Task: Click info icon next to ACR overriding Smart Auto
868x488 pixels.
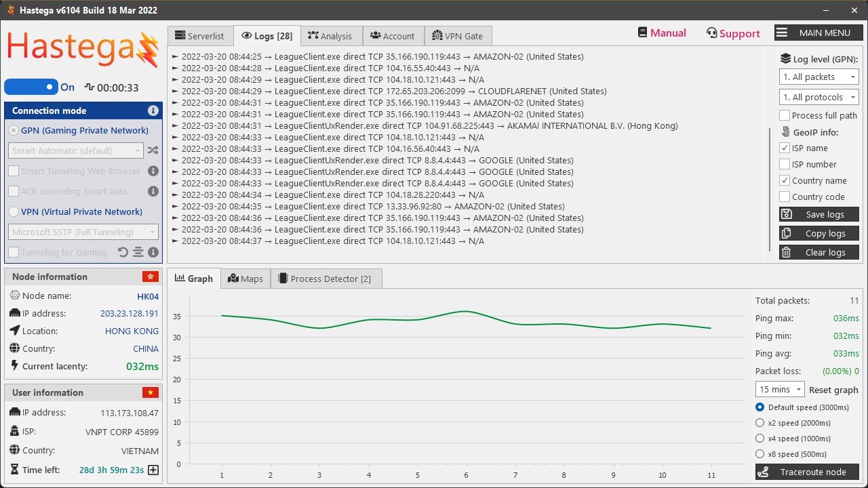Action: coord(153,192)
